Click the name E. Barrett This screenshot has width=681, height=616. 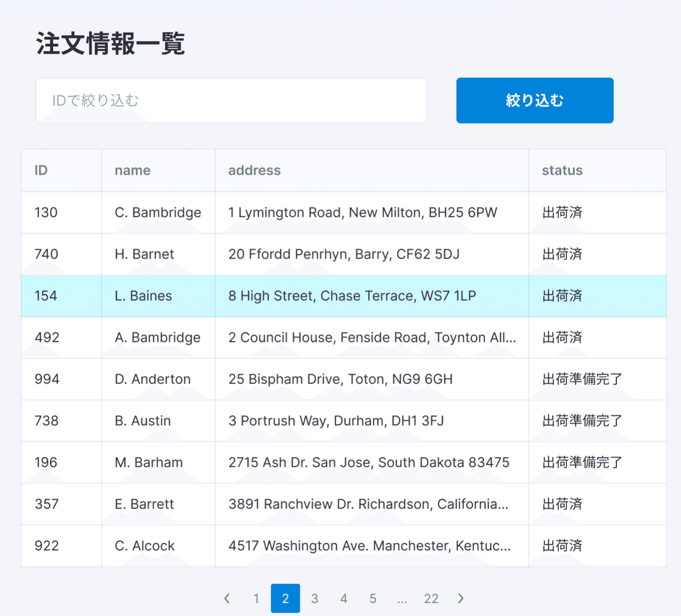[x=144, y=504]
